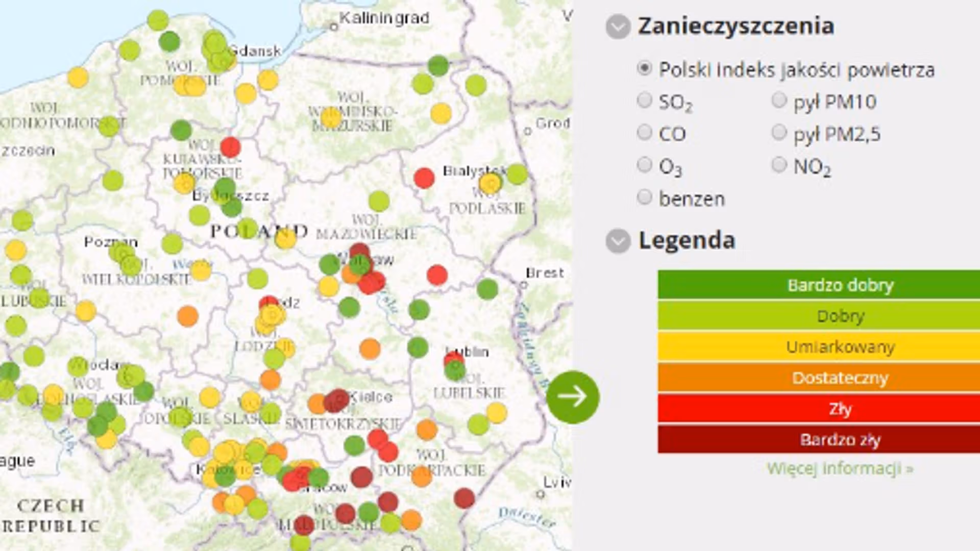Open the Więcej informacji link
This screenshot has height=551, width=980.
(840, 468)
